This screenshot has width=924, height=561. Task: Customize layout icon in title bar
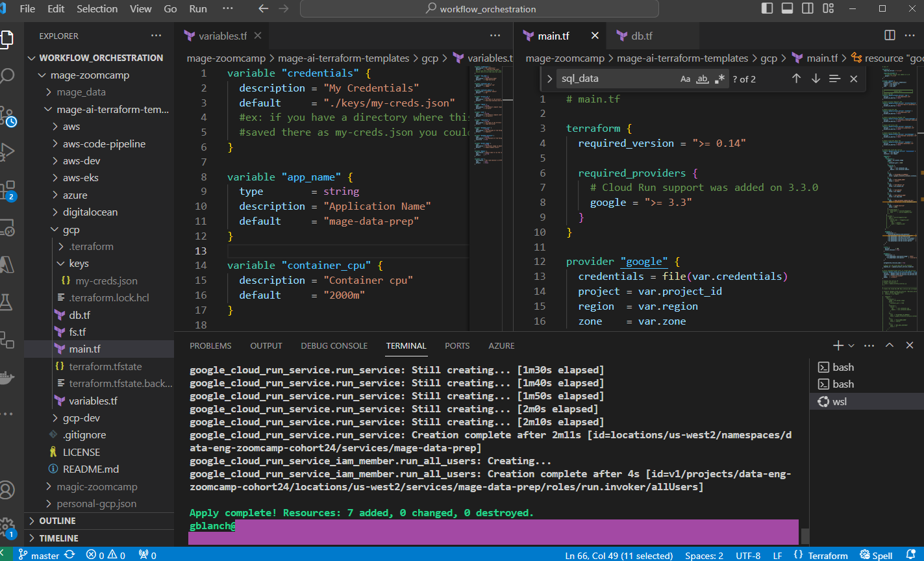pos(827,8)
